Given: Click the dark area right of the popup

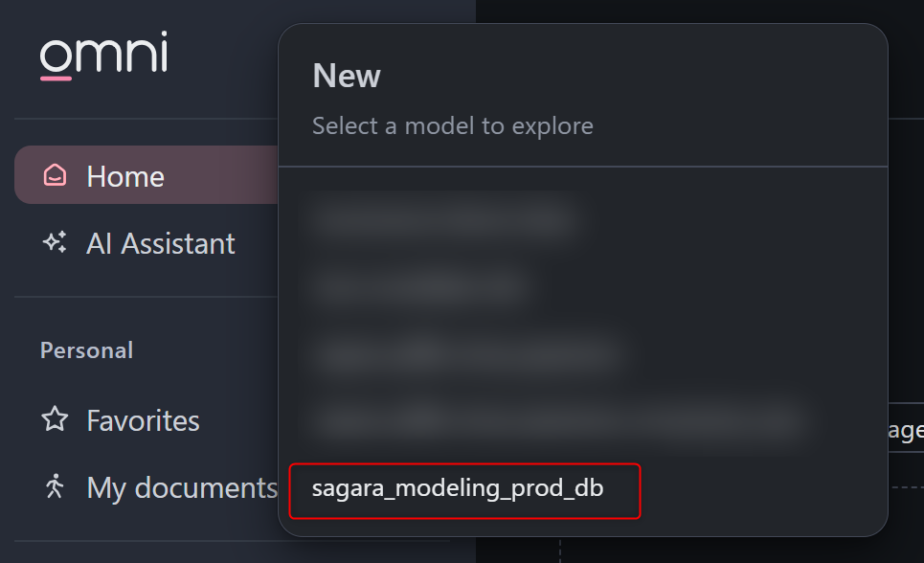Looking at the screenshot, I should coord(905,239).
